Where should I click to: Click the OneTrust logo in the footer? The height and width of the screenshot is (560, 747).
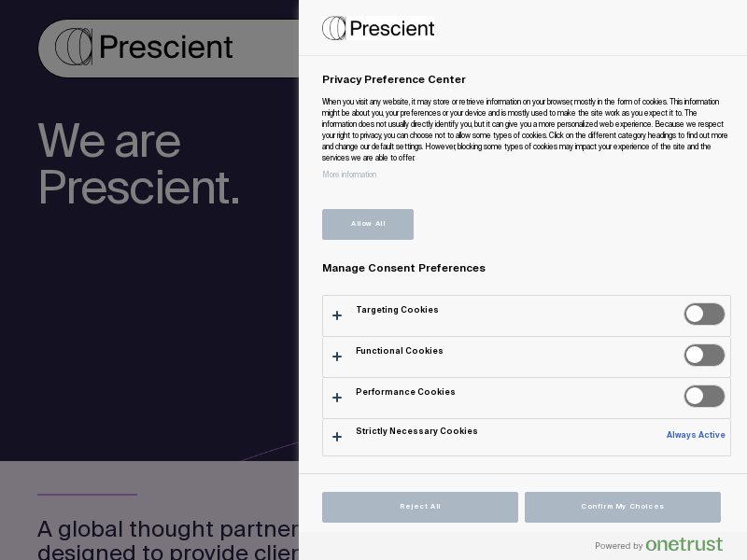(684, 544)
